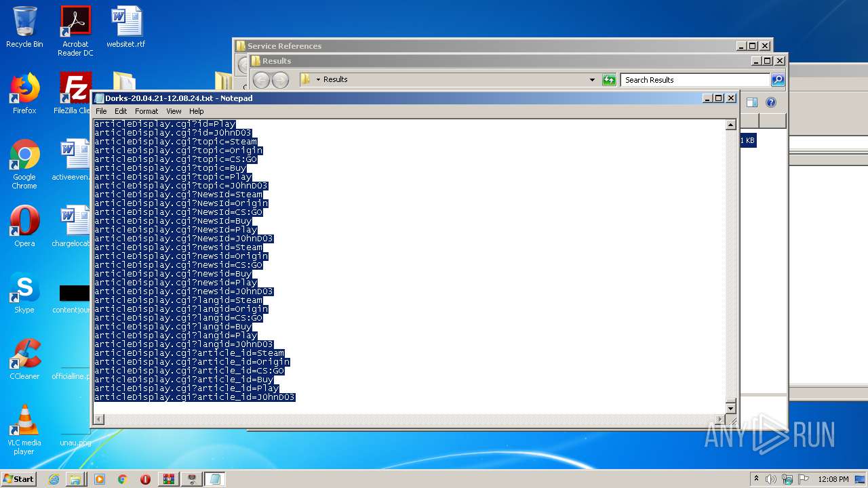Launch Acrobat Reader DC shortcut
The image size is (868, 488).
click(x=75, y=30)
